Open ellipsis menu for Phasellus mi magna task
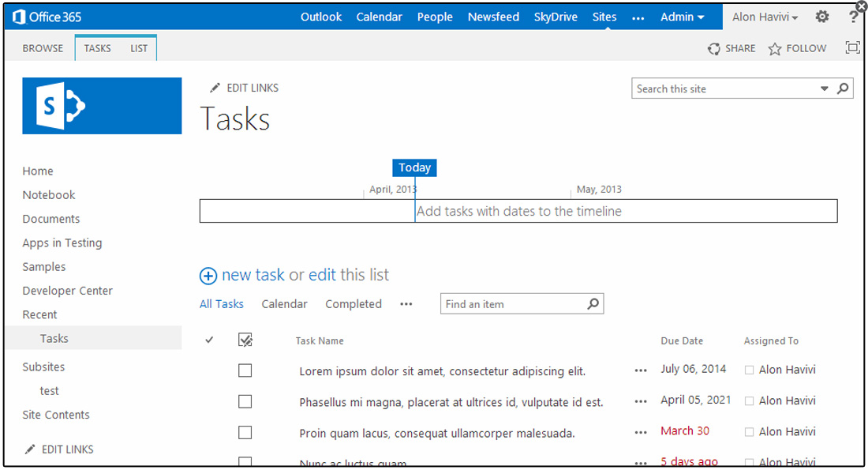The height and width of the screenshot is (470, 868). pos(641,401)
